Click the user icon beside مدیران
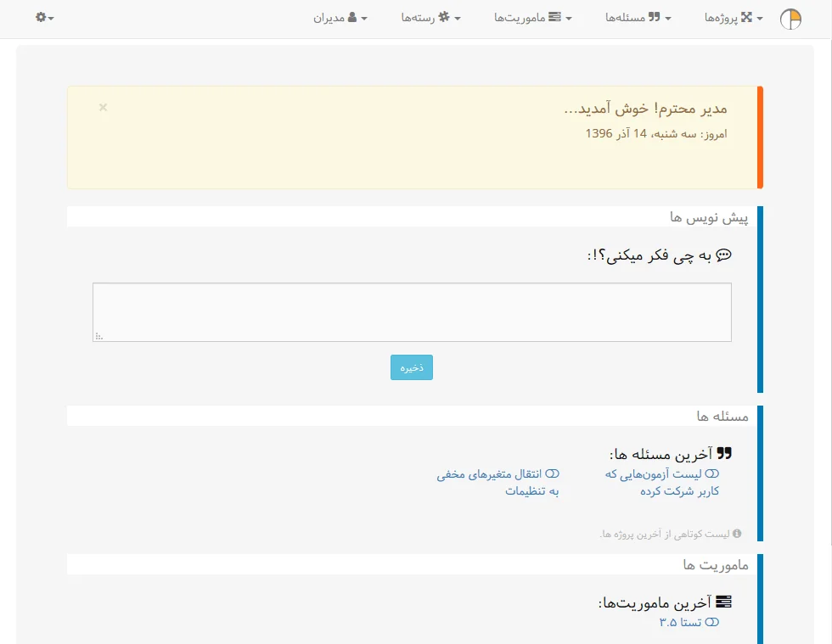 tap(351, 17)
